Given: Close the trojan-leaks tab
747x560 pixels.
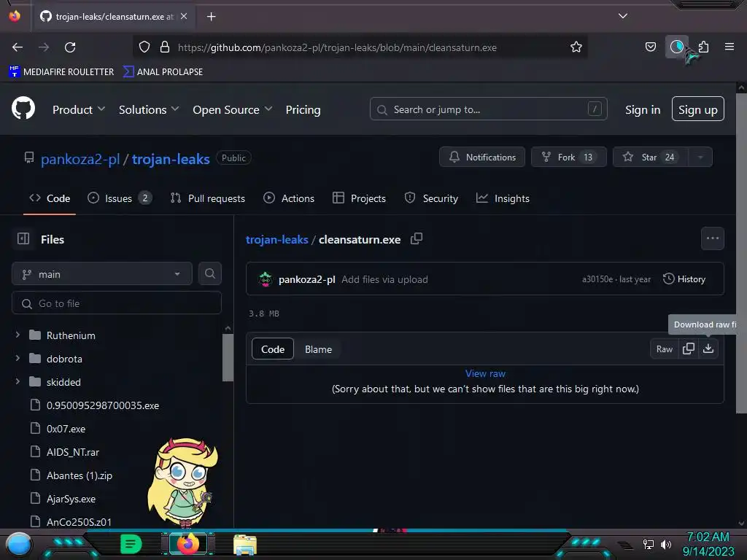Looking at the screenshot, I should (x=184, y=16).
